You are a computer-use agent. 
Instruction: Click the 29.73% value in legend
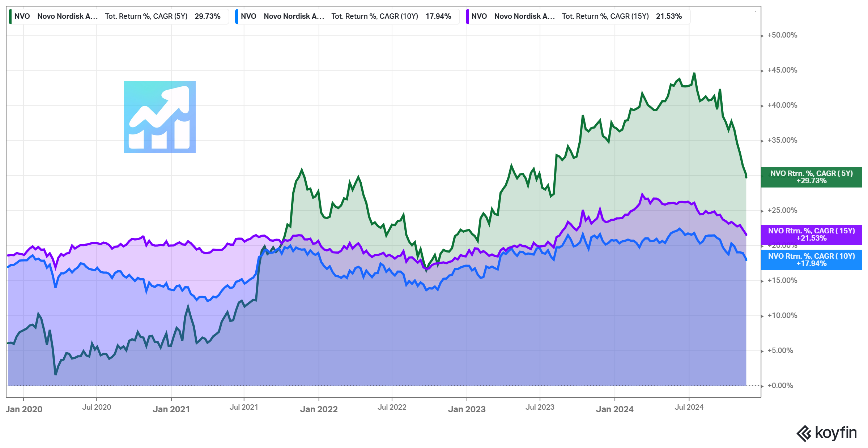pos(208,16)
